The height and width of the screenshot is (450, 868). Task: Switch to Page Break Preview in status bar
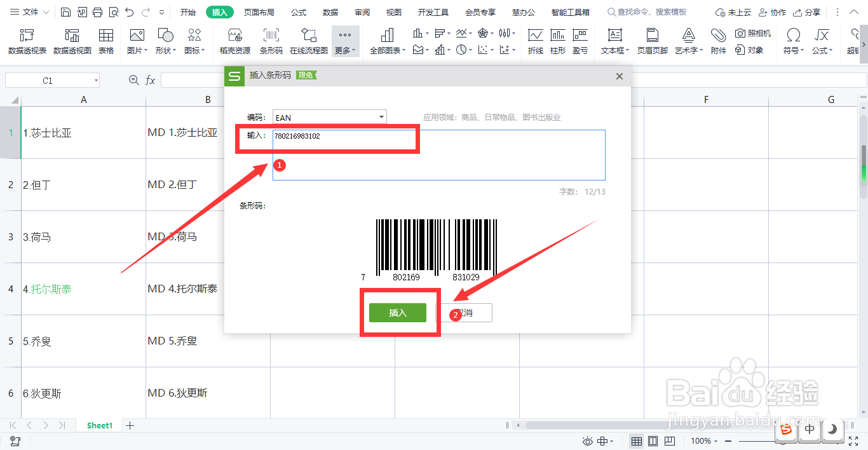(x=669, y=441)
